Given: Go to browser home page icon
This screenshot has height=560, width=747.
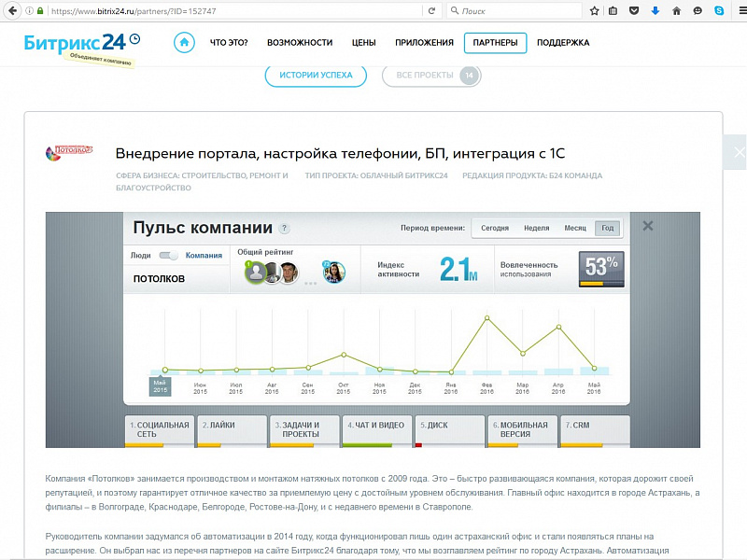Looking at the screenshot, I should click(x=676, y=10).
